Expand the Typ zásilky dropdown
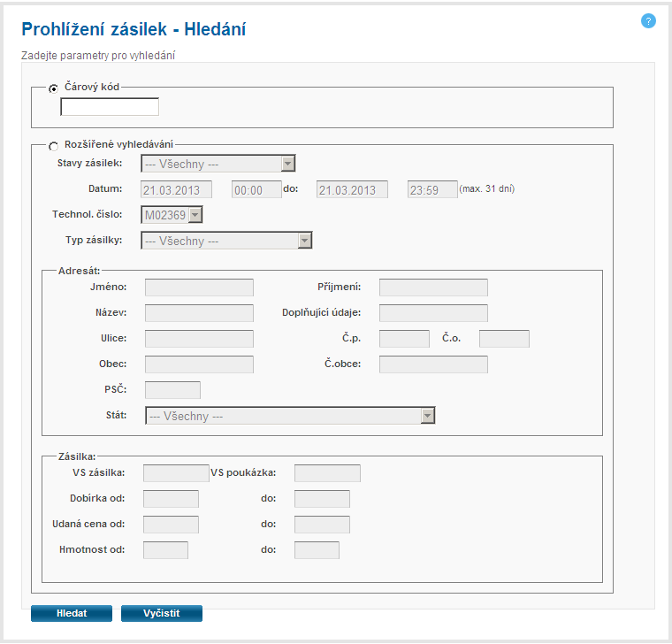This screenshot has height=644, width=672. coord(226,241)
